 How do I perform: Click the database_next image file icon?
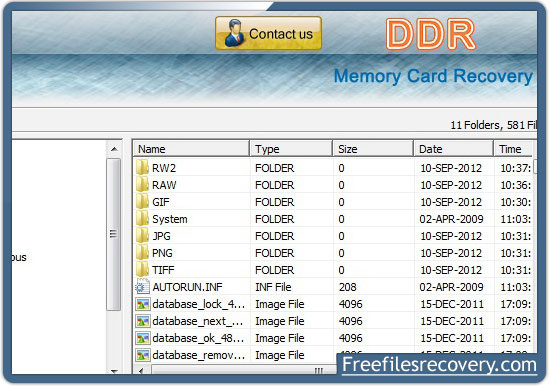(143, 321)
